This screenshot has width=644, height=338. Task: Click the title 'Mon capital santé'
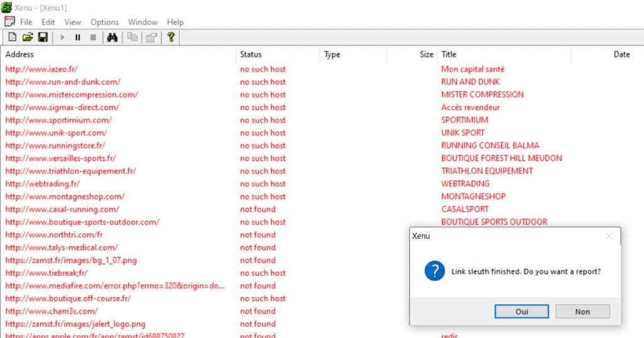pos(473,69)
